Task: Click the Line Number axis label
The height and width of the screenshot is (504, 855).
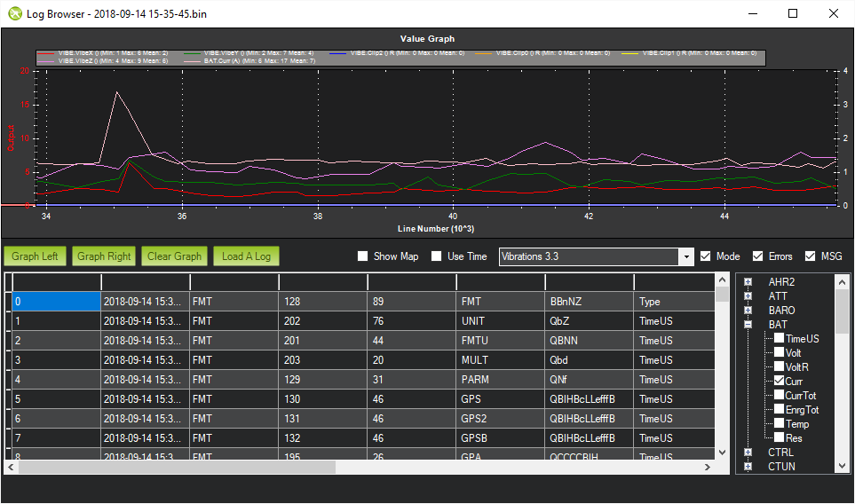Action: [436, 229]
